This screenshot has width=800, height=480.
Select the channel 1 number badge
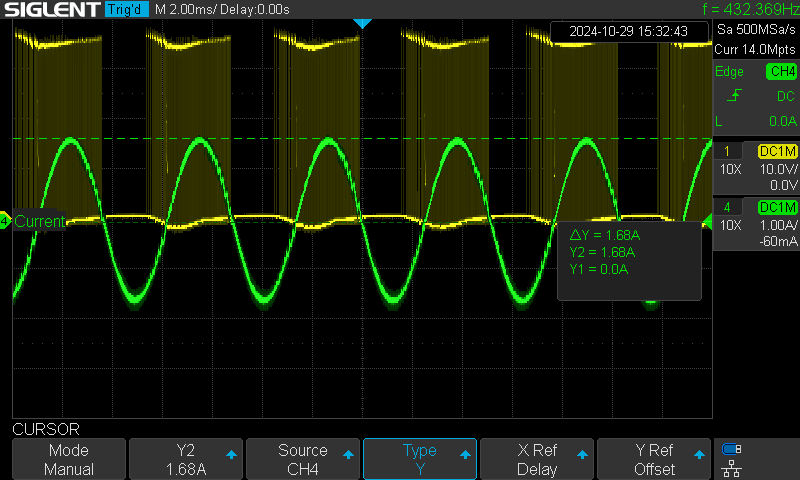(x=727, y=151)
